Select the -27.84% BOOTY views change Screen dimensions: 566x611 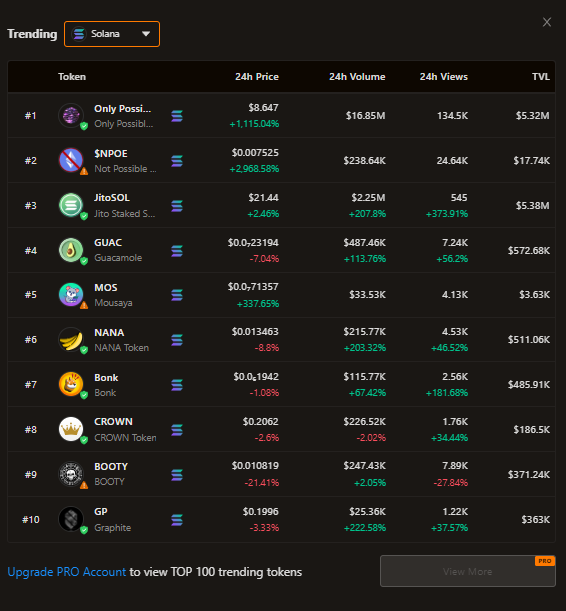coord(451,483)
